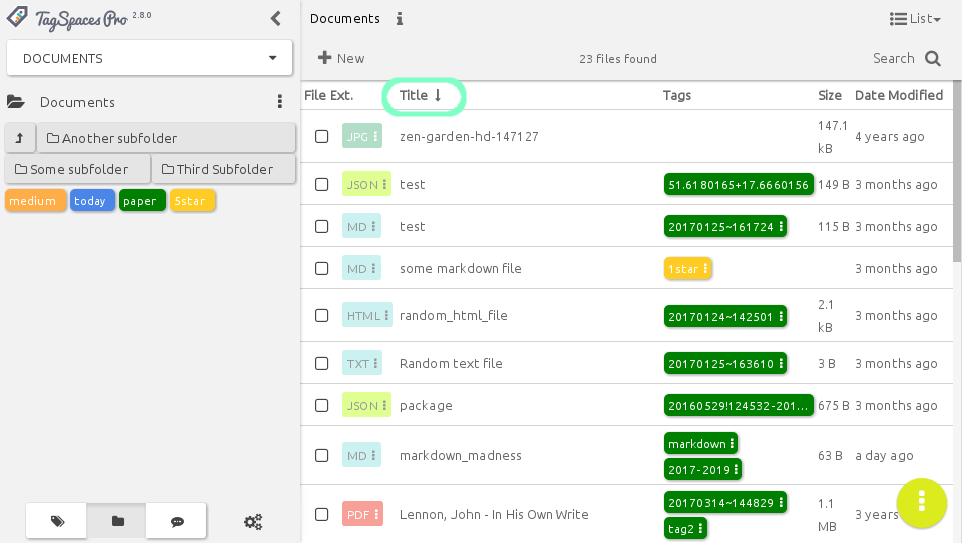Open menu of the 1star tag
Image resolution: width=962 pixels, height=543 pixels.
click(706, 269)
